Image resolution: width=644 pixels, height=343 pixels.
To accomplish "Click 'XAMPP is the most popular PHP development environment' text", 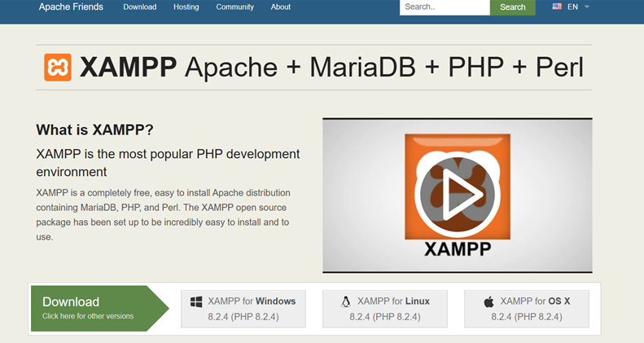I will [x=168, y=163].
